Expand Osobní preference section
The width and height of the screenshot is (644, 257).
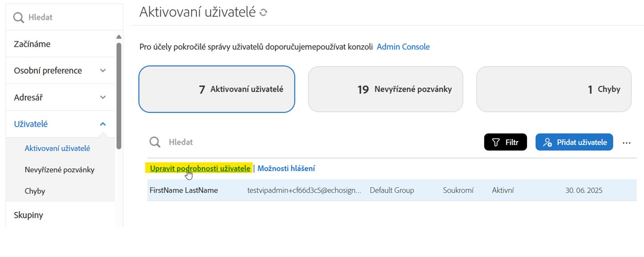(60, 71)
